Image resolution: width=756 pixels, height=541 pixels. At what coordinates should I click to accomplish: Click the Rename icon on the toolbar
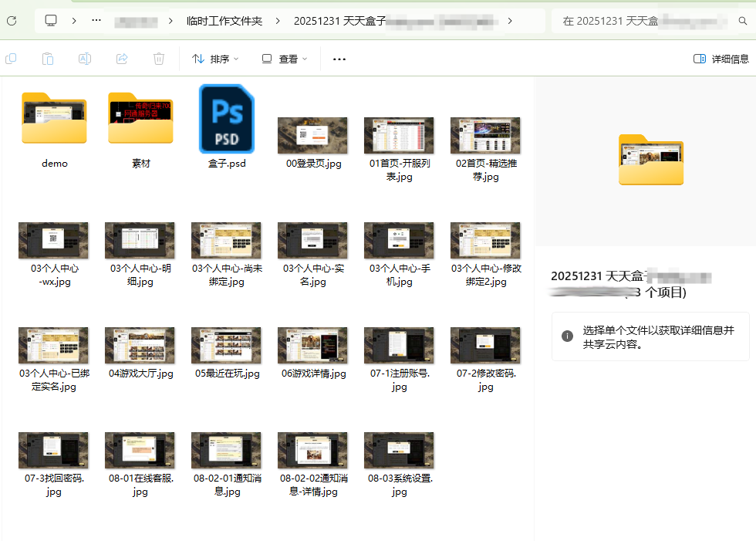tap(85, 59)
